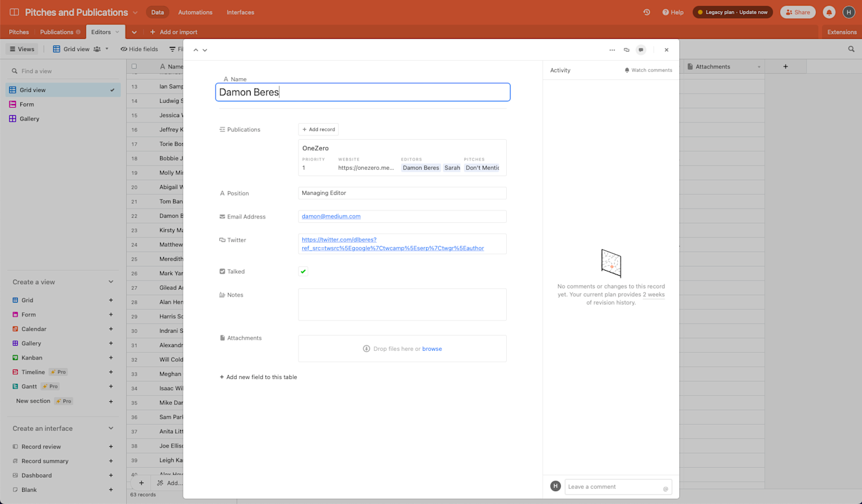Click the Watch comments bell
Image resolution: width=862 pixels, height=504 pixels.
pos(648,70)
